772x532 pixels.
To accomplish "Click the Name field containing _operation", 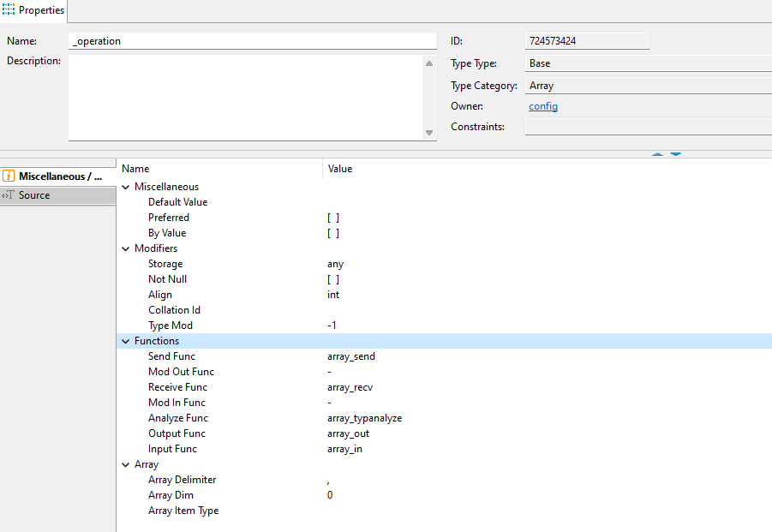I will click(253, 41).
